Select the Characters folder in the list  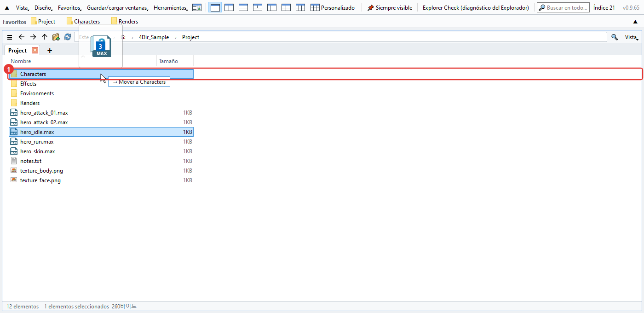[x=101, y=74]
